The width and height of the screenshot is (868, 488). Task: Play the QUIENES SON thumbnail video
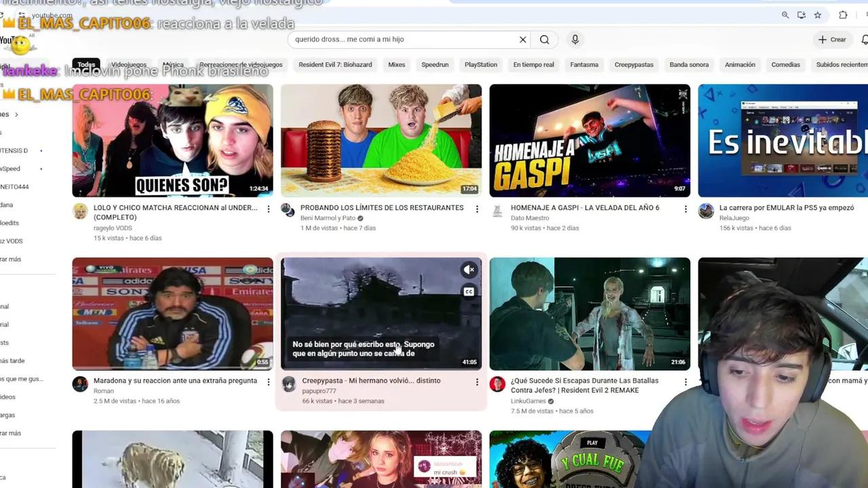(x=173, y=140)
